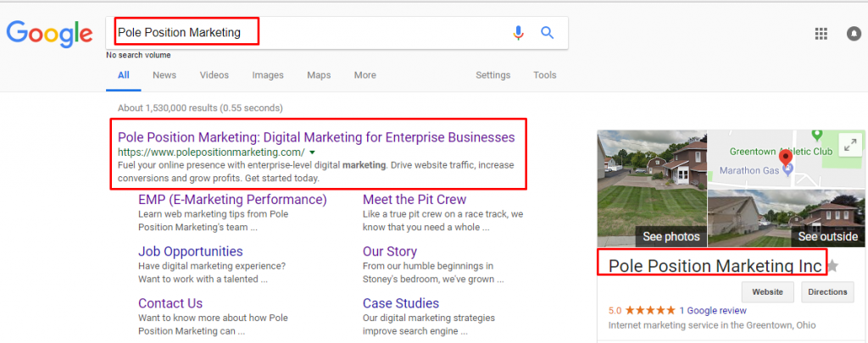Click the https://www.polepositionmarketing.com/ URL
Screen dimensions: 868x343
[x=211, y=152]
